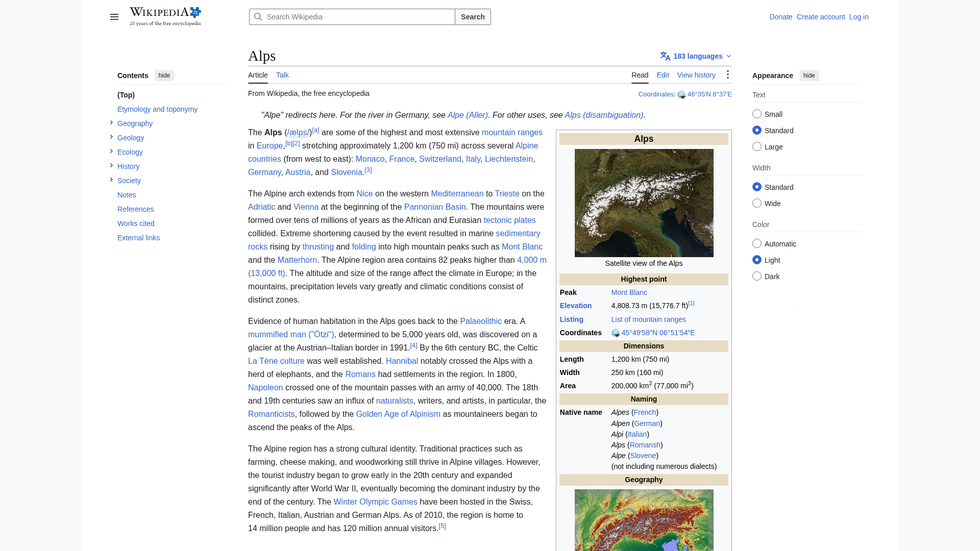Viewport: 980px width, 551px height.
Task: Open the Romansh language link
Action: tap(645, 445)
